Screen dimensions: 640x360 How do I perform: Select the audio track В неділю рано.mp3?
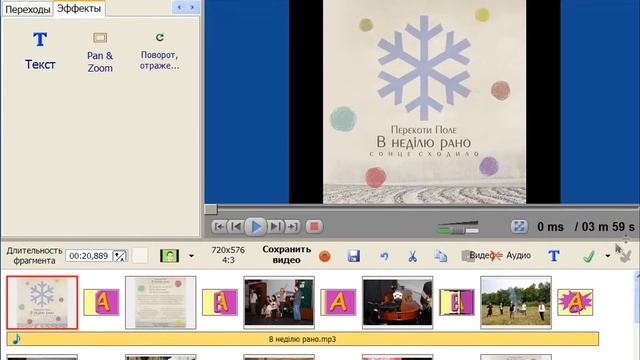tap(302, 339)
